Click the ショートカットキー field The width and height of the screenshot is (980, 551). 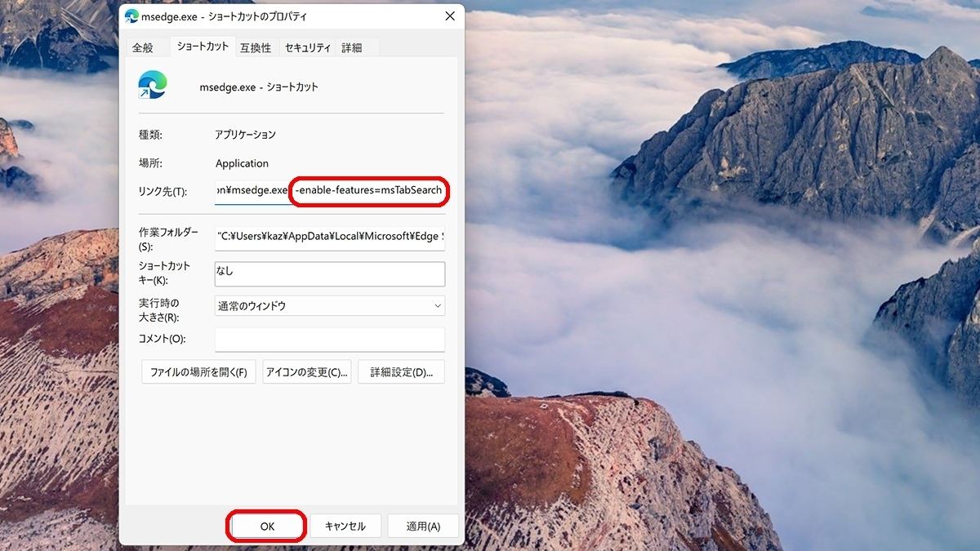click(x=330, y=273)
